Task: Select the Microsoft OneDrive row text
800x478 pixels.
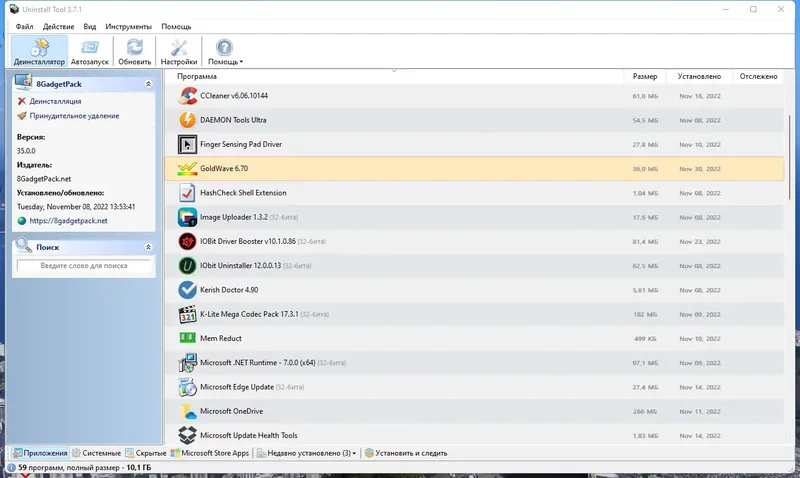Action: [x=232, y=411]
